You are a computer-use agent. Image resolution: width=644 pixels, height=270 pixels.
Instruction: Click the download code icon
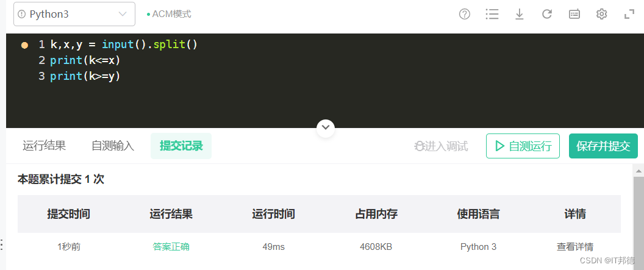519,14
